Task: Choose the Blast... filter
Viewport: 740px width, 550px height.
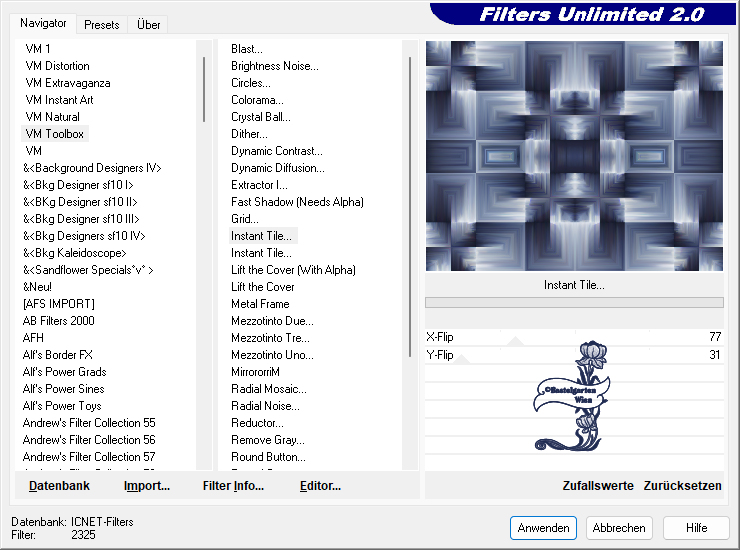Action: [247, 49]
